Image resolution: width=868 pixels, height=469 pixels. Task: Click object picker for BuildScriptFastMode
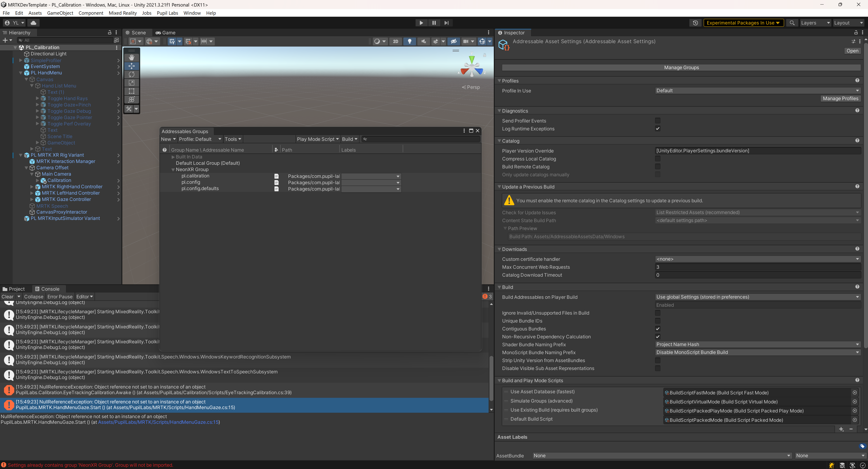click(x=854, y=392)
